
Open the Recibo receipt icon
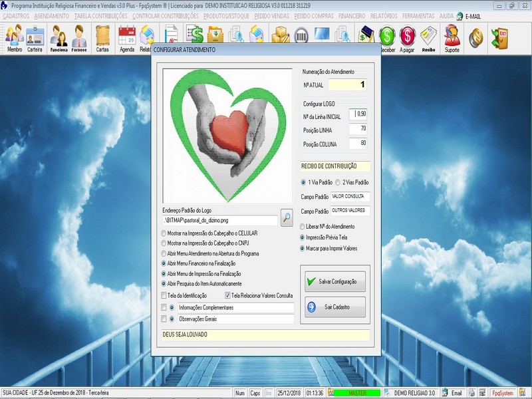click(x=428, y=39)
